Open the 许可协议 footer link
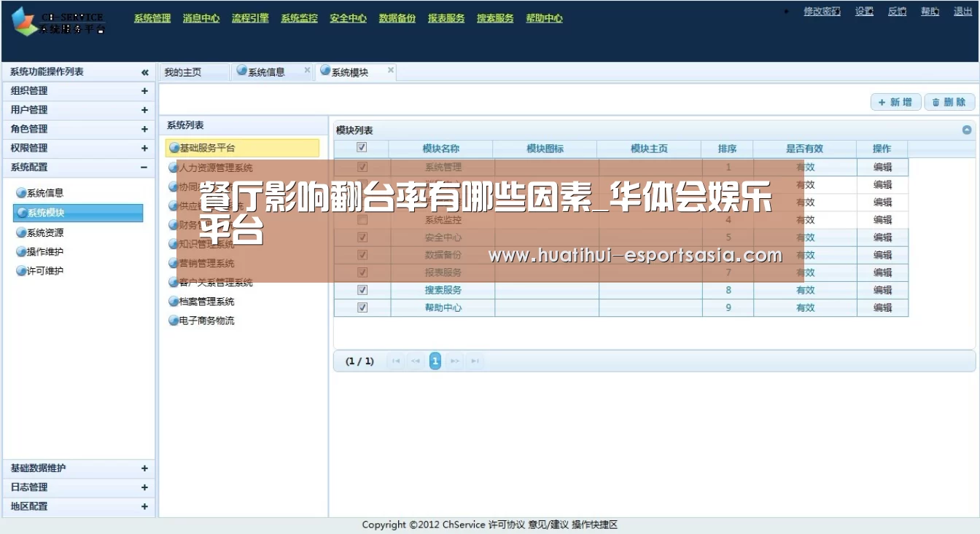 pos(506,525)
